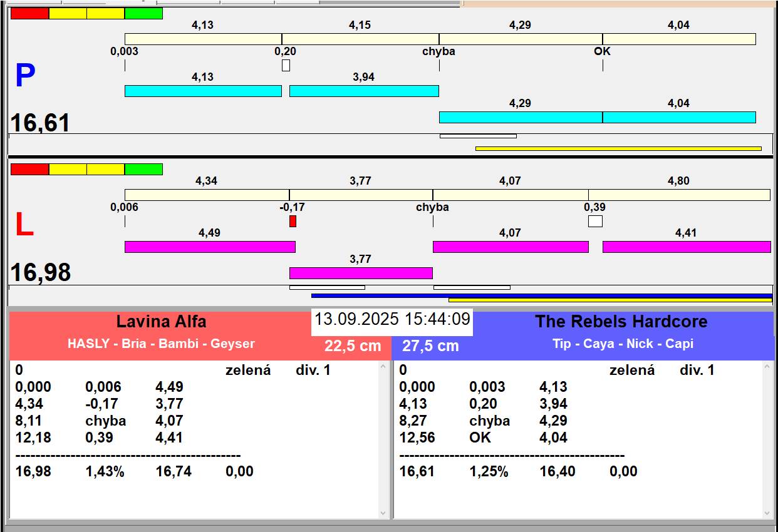This screenshot has height=532, width=778.
Task: Click the large 16,98 total time
Action: [41, 272]
